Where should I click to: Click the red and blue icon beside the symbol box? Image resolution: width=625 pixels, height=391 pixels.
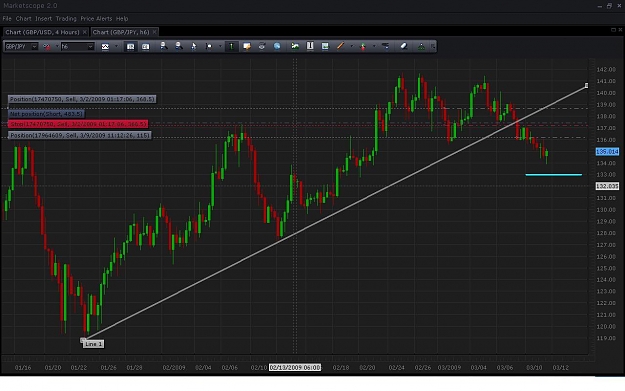pyautogui.click(x=47, y=47)
